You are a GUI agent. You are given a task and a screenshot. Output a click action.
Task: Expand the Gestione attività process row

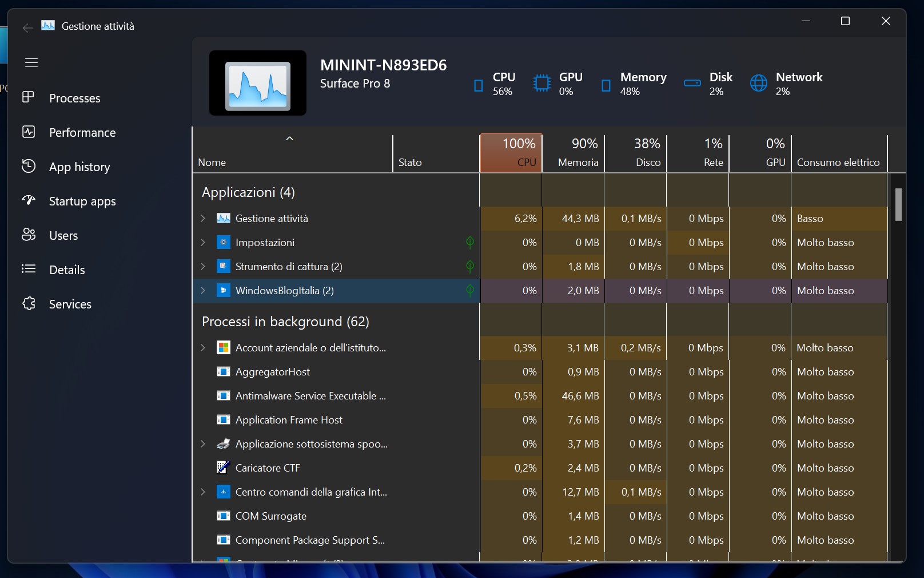(x=203, y=219)
